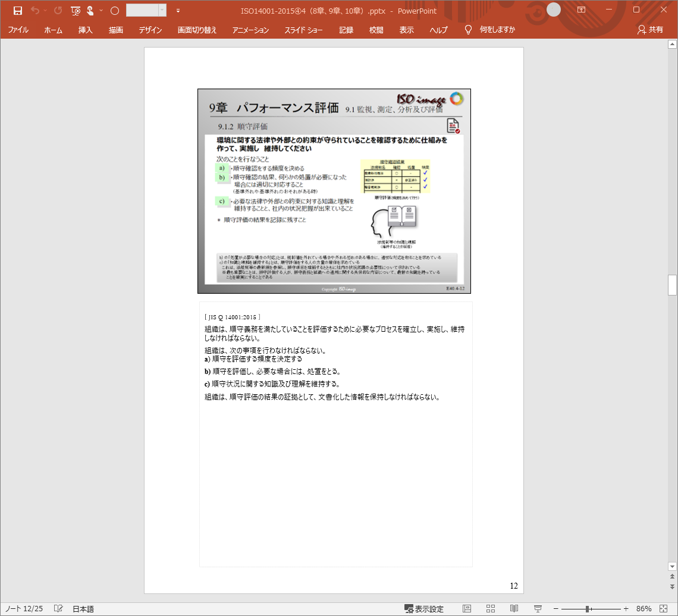Click the Save icon in quick access toolbar
Image resolution: width=678 pixels, height=616 pixels.
click(x=17, y=11)
